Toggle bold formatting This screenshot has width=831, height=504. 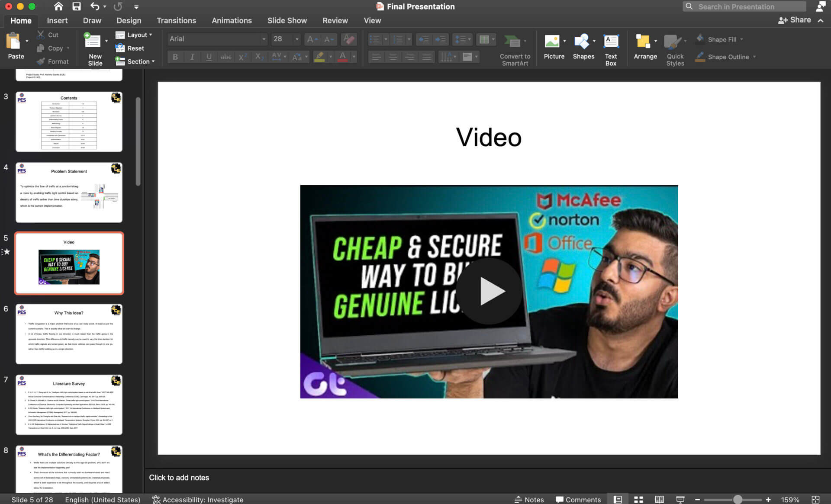tap(175, 57)
